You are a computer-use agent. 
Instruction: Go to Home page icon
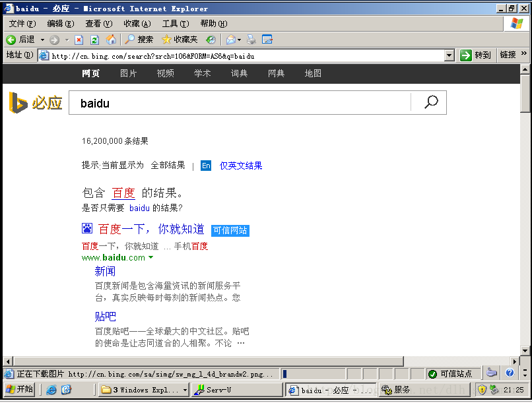coord(111,40)
